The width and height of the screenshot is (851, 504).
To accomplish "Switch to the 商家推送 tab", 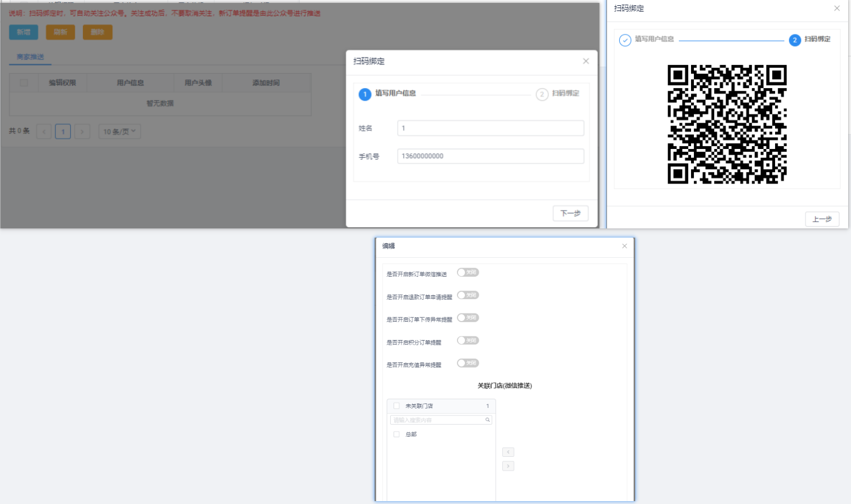I will point(30,57).
